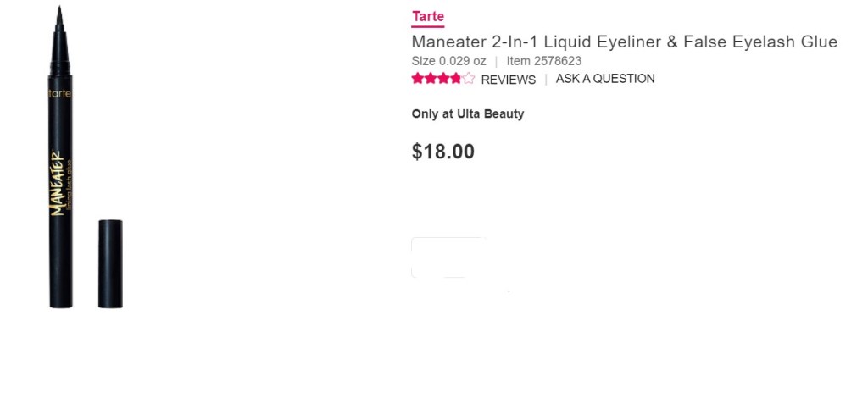The width and height of the screenshot is (868, 404).
Task: Open the REVIEWS link
Action: click(x=509, y=80)
